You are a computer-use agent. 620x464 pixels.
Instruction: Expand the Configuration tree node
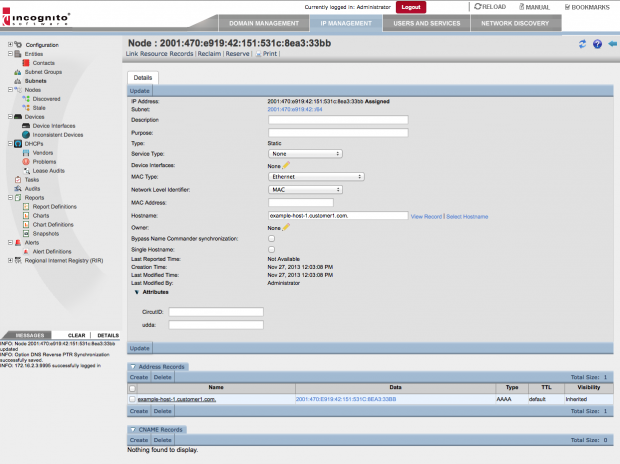click(x=10, y=44)
